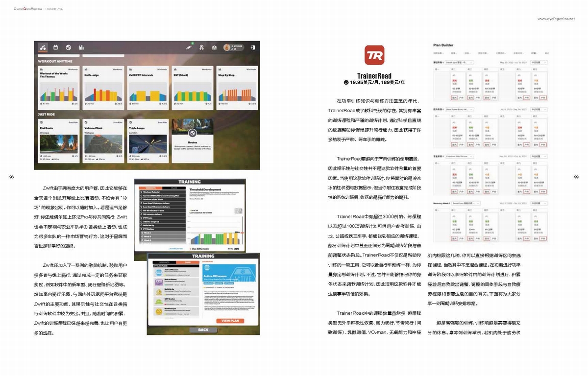Select the Flat Route free ride card

(x=58, y=141)
